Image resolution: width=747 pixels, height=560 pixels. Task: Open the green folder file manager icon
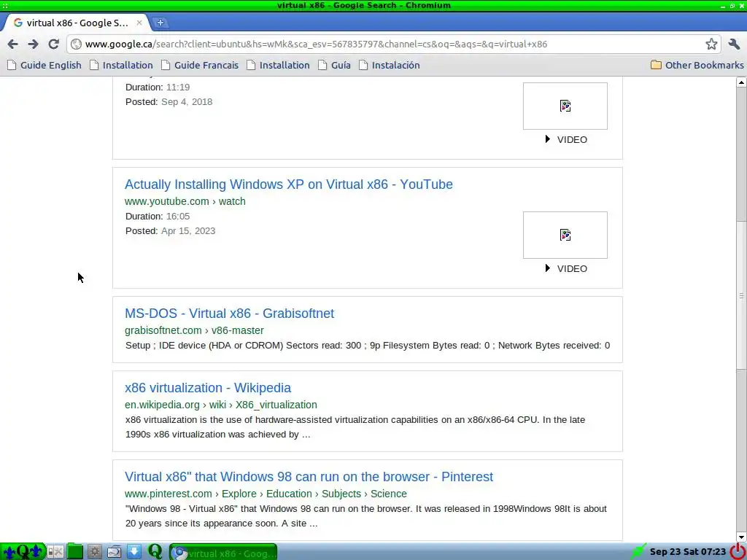pyautogui.click(x=75, y=552)
